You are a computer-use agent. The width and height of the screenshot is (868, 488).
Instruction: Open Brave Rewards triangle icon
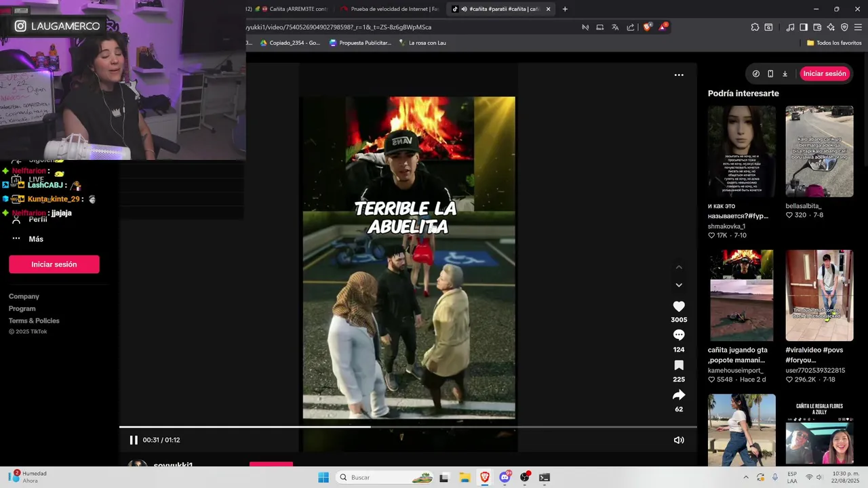(x=663, y=27)
